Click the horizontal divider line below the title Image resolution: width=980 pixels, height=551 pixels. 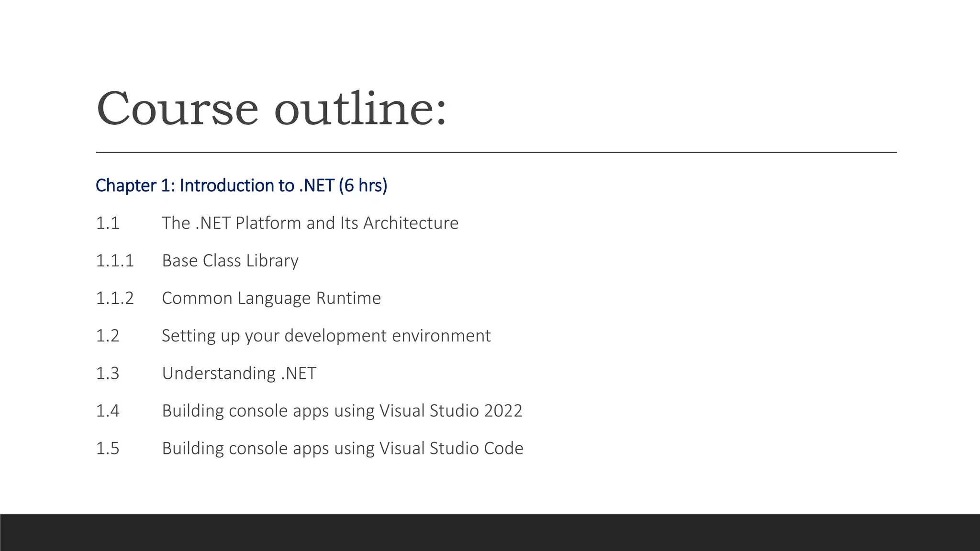pos(496,153)
